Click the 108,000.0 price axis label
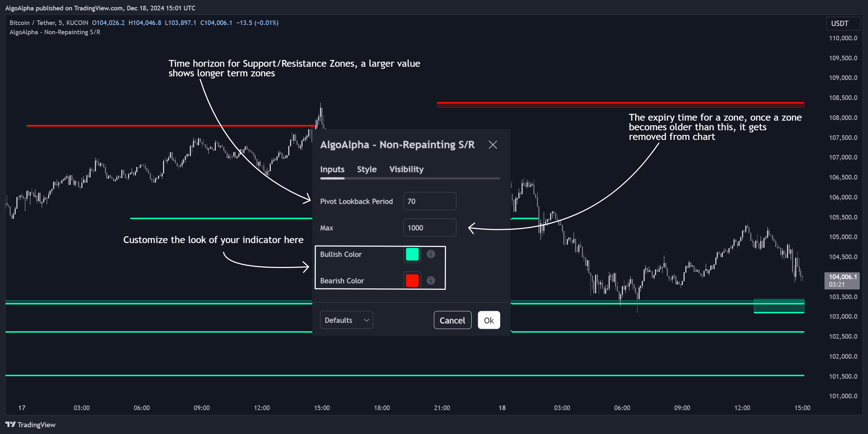This screenshot has height=434, width=868. 843,118
